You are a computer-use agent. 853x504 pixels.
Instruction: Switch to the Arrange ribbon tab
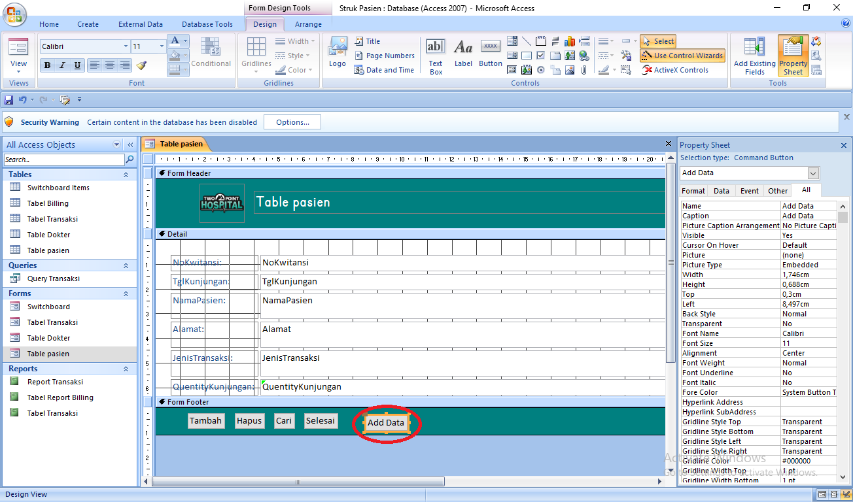(308, 24)
